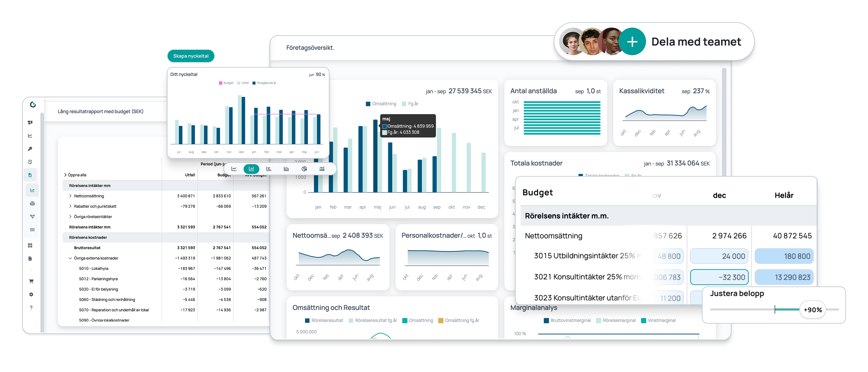Toggle Vinstmarginal legend in Marginalanalys
868x372 pixels.
pos(658,321)
